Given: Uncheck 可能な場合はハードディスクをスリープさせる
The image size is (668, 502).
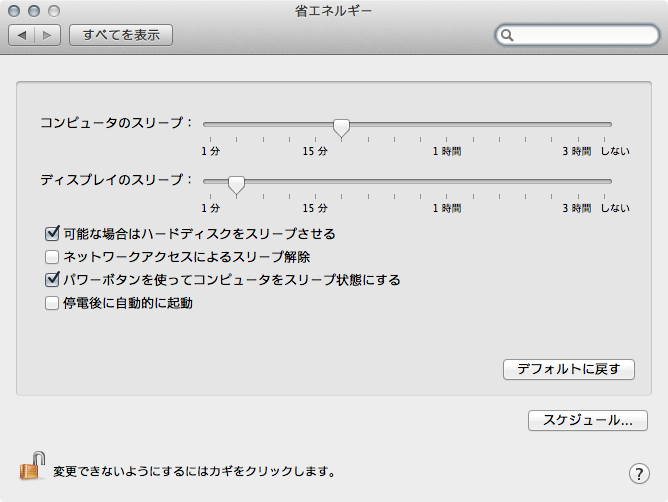Looking at the screenshot, I should pos(52,234).
